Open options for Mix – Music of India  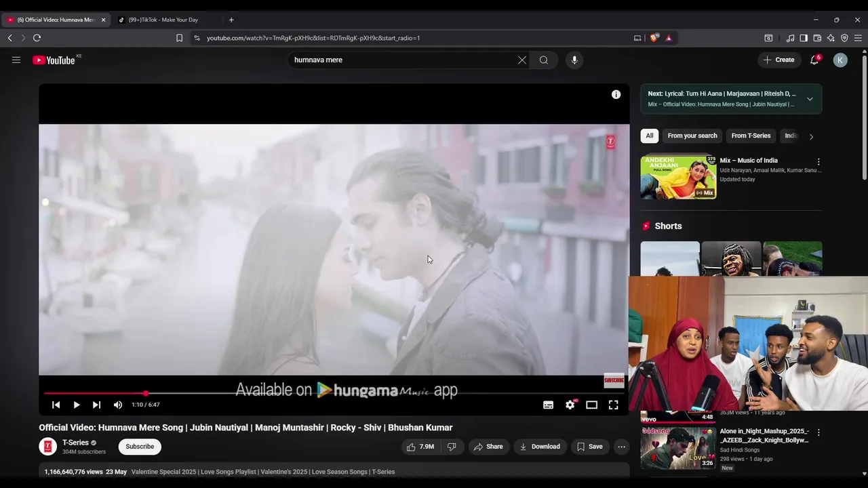(818, 162)
